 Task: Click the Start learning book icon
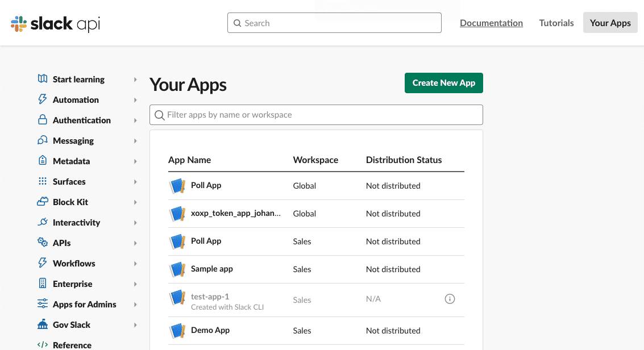pyautogui.click(x=42, y=78)
